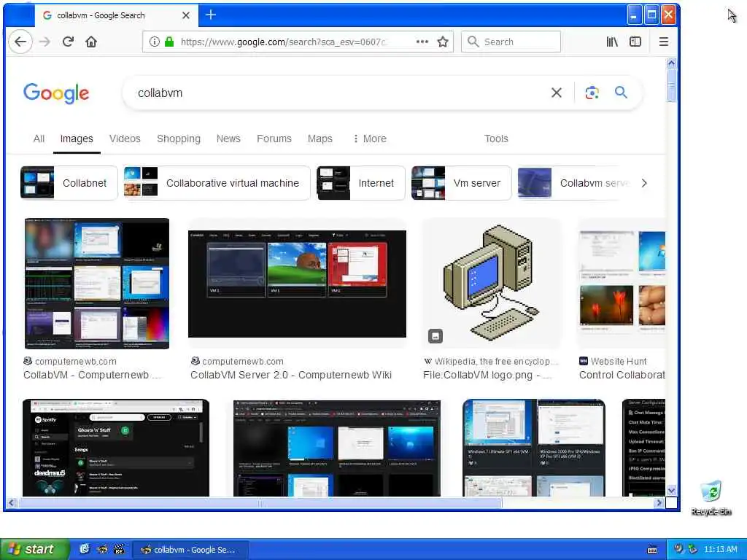Open the Shopping tab
747x560 pixels.
(x=179, y=139)
